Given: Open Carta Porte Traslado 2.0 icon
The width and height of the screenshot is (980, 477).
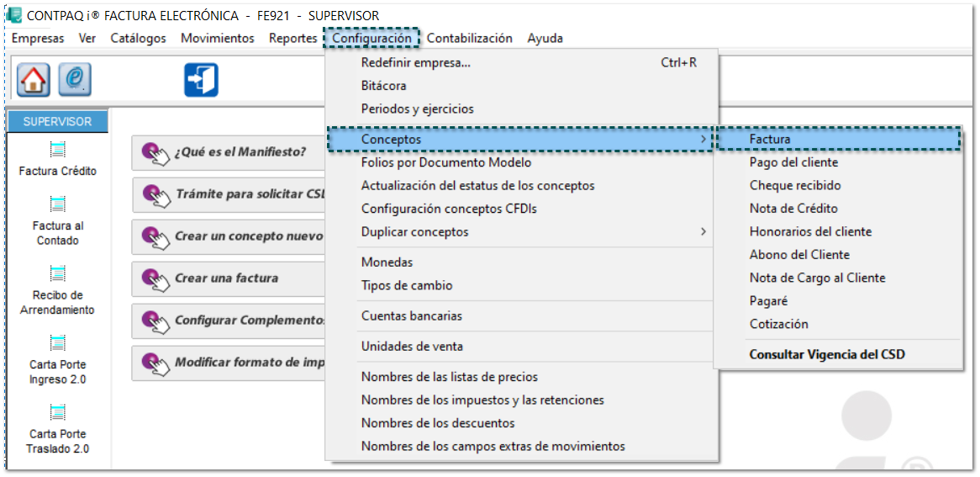Looking at the screenshot, I should [x=58, y=412].
